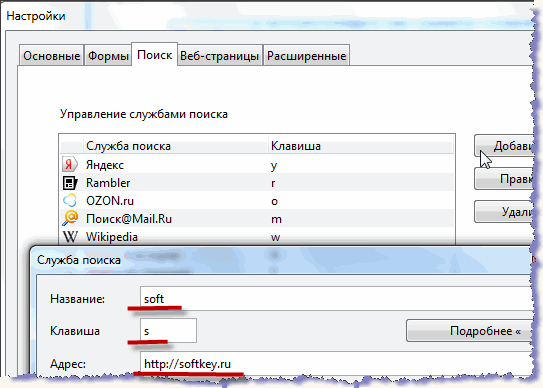
Task: Select the Rambler row name
Action: pos(108,183)
